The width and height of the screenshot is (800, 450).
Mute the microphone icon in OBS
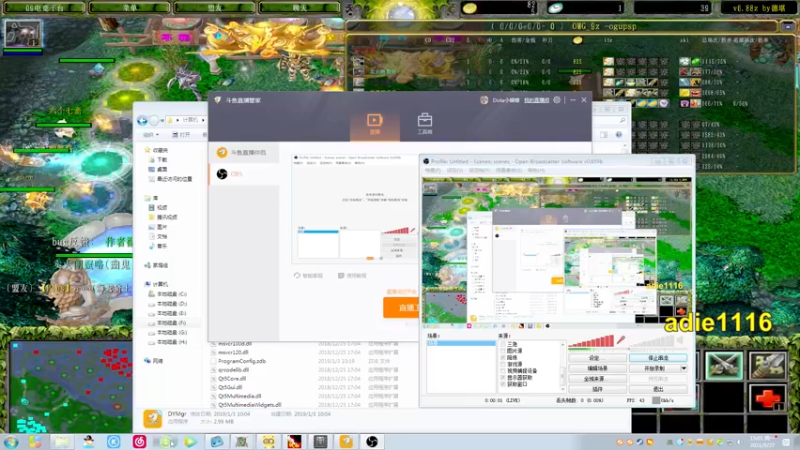tap(621, 340)
